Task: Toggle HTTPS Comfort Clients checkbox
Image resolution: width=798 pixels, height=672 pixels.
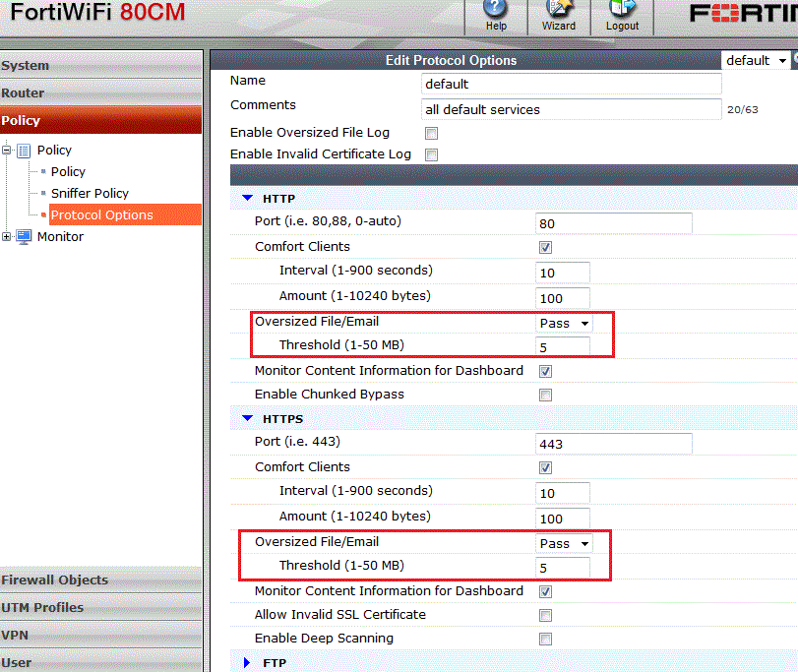Action: pyautogui.click(x=545, y=467)
